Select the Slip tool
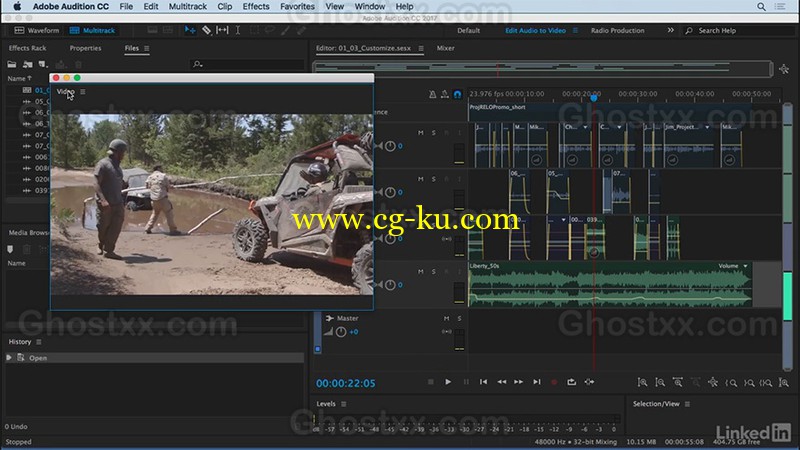This screenshot has height=450, width=800. (x=222, y=31)
